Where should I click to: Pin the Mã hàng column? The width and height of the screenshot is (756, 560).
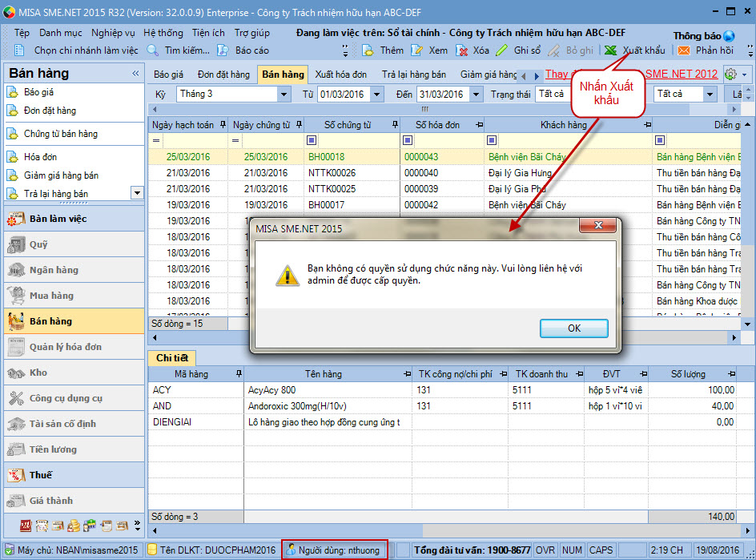point(239,374)
